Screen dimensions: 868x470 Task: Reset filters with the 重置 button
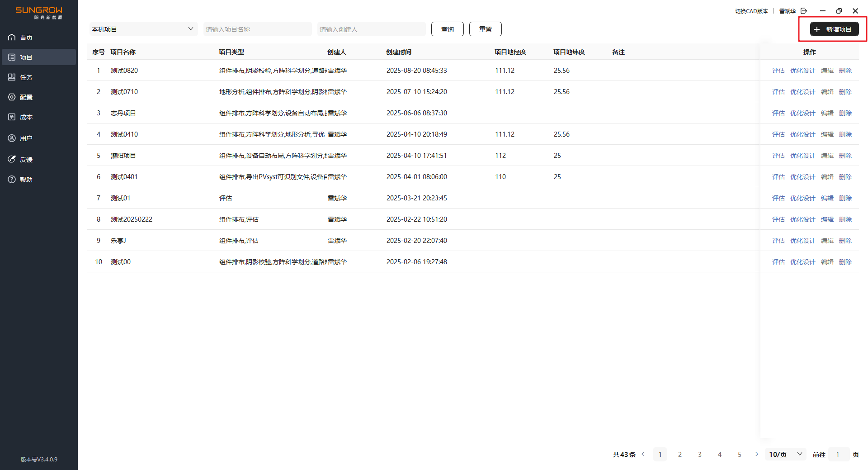point(485,29)
